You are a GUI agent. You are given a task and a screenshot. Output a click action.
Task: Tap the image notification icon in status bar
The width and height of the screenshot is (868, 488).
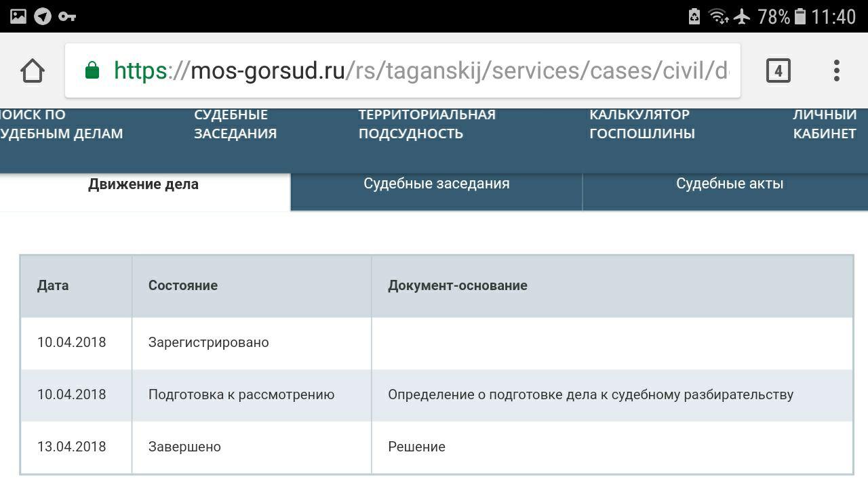[x=18, y=16]
